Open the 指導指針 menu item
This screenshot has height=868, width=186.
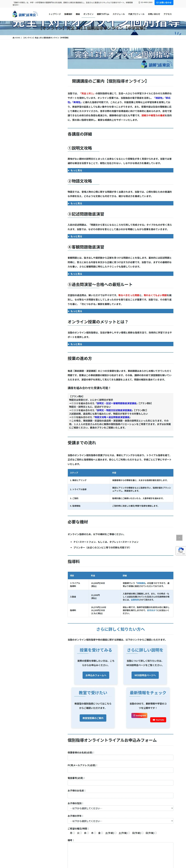[x=68, y=14]
